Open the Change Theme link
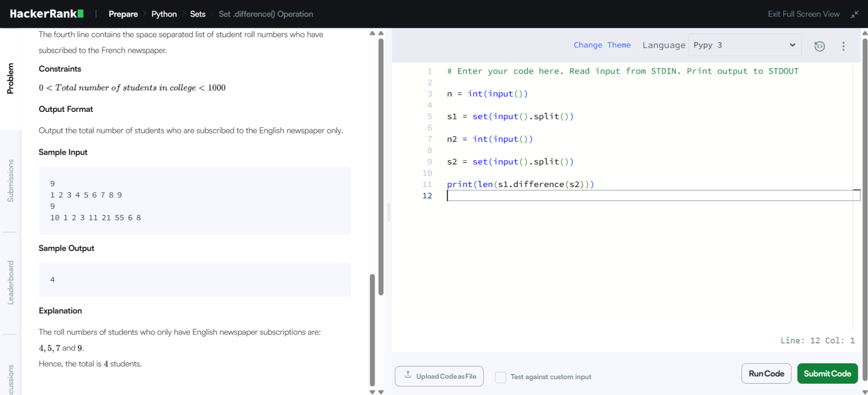This screenshot has width=868, height=395. (602, 45)
